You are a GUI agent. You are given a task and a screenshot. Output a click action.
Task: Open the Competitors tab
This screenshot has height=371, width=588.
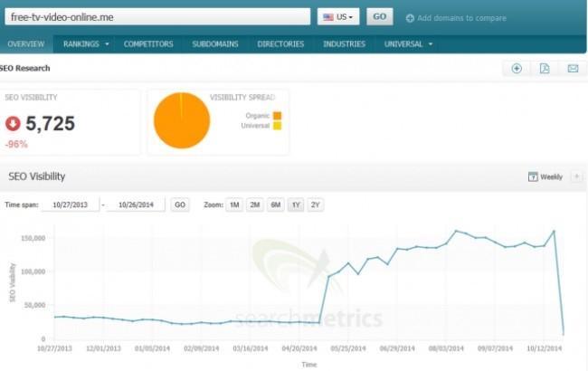point(148,44)
